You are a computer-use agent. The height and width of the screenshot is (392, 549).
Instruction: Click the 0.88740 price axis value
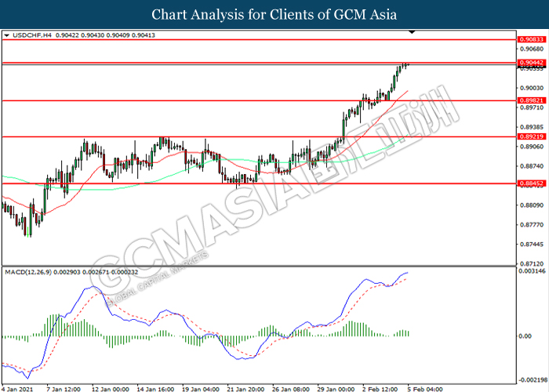pos(532,166)
